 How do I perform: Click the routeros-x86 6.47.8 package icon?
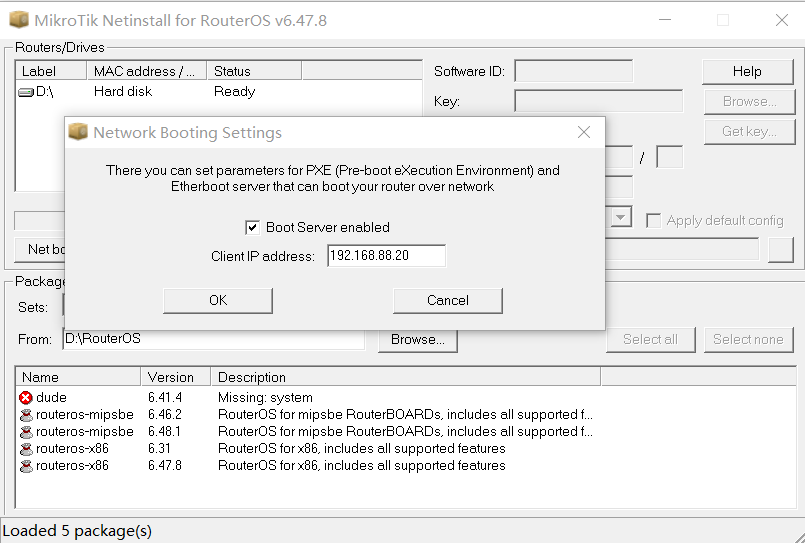click(26, 466)
